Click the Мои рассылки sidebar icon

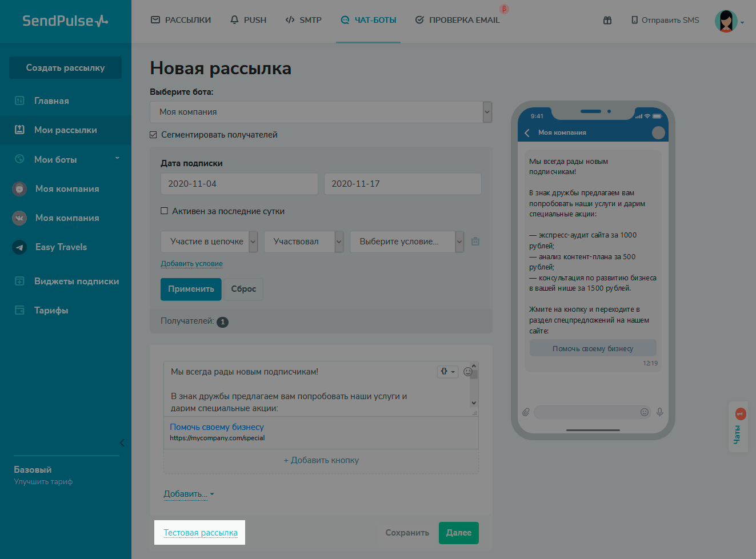point(19,130)
